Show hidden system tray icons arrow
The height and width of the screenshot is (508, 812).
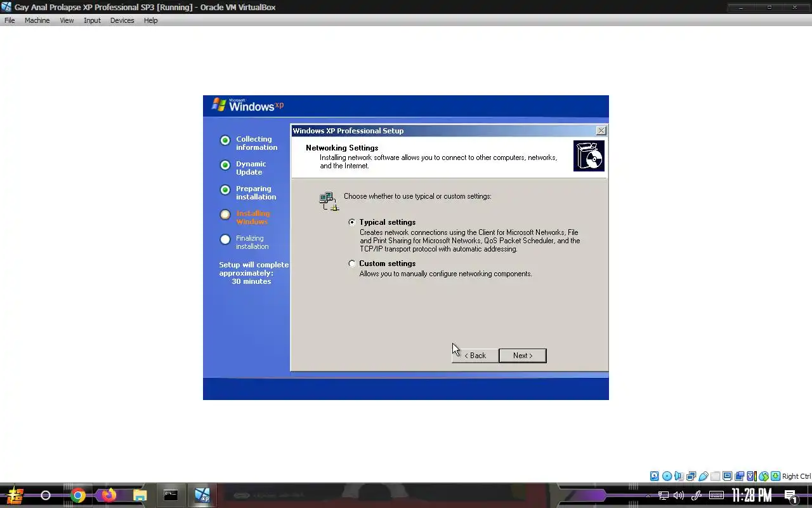point(648,495)
